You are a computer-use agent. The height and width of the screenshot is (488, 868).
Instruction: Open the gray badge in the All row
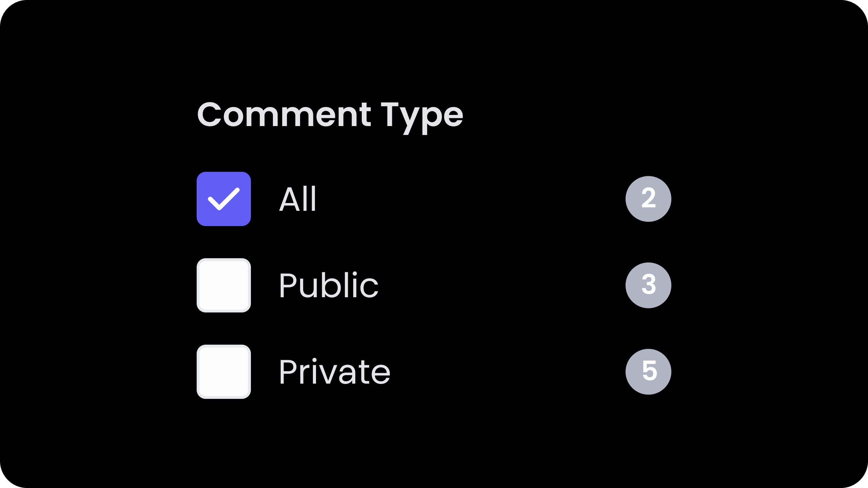click(x=648, y=199)
